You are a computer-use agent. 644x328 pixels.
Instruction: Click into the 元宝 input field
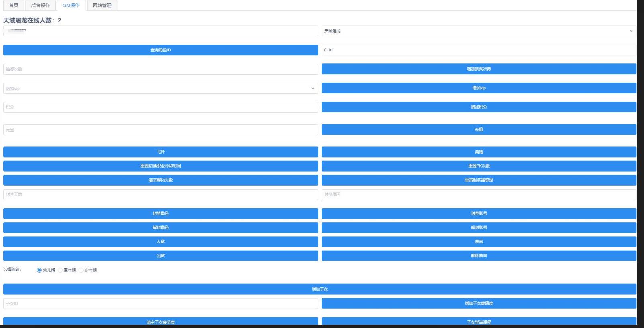[161, 130]
